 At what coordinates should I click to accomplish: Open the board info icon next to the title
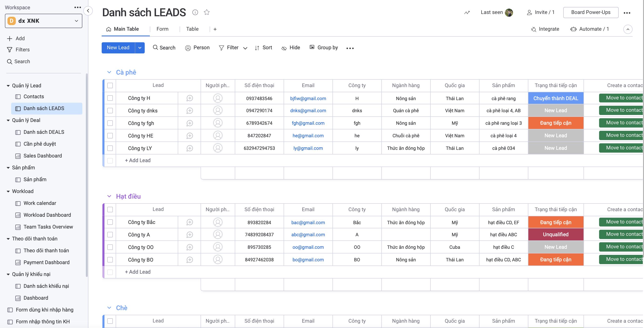pyautogui.click(x=195, y=12)
